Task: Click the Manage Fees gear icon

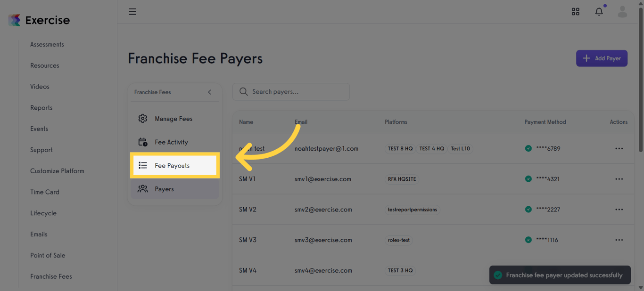Action: (x=143, y=118)
